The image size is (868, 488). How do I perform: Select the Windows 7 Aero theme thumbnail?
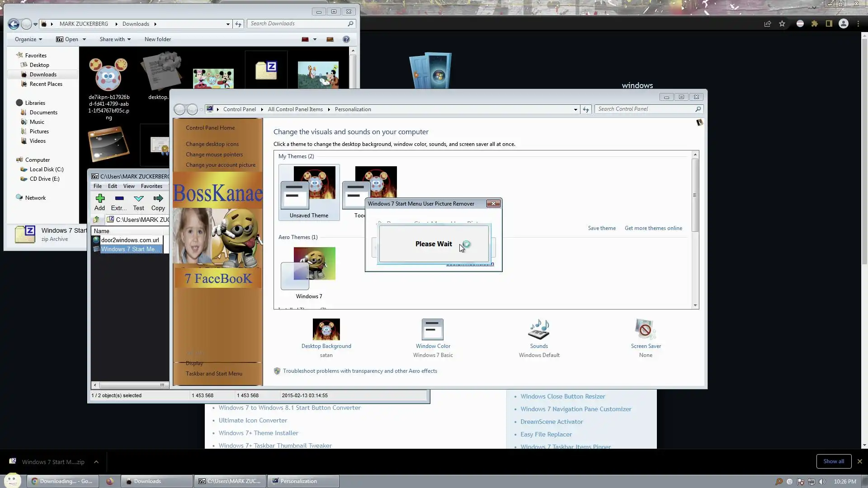[309, 269]
